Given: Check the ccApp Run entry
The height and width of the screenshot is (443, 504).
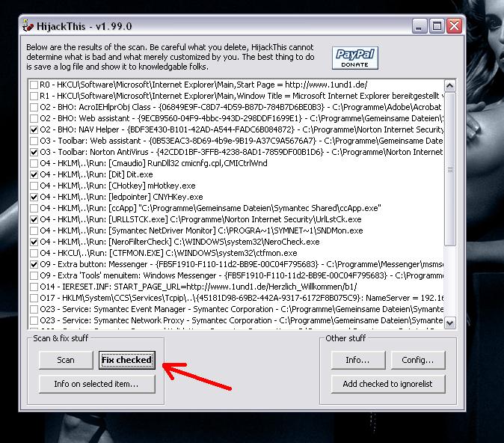Looking at the screenshot, I should pos(34,209).
